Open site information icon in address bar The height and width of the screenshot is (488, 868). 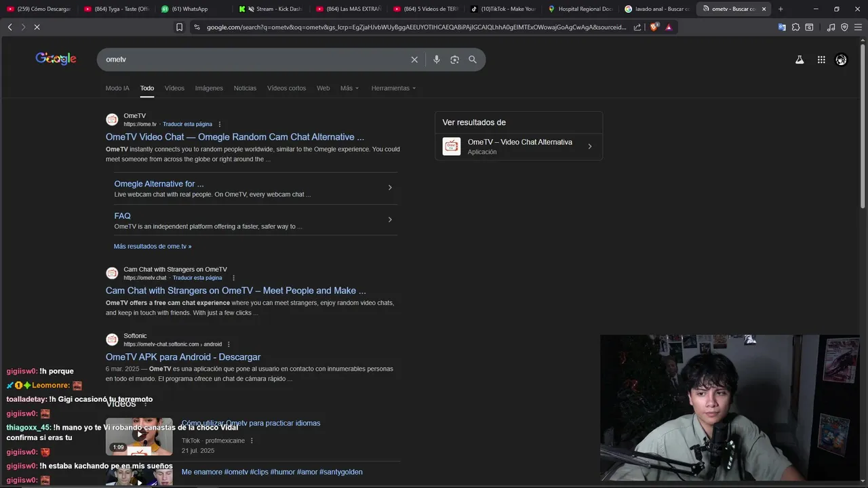[x=197, y=27]
